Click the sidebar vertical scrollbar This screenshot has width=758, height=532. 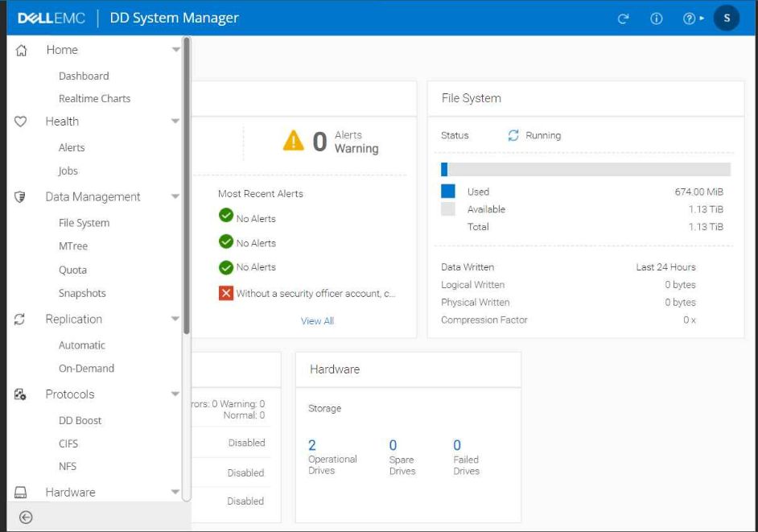[x=187, y=186]
